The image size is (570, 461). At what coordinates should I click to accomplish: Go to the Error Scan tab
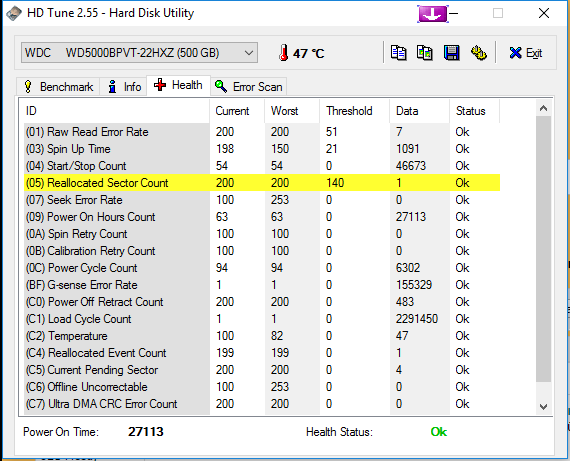point(249,87)
